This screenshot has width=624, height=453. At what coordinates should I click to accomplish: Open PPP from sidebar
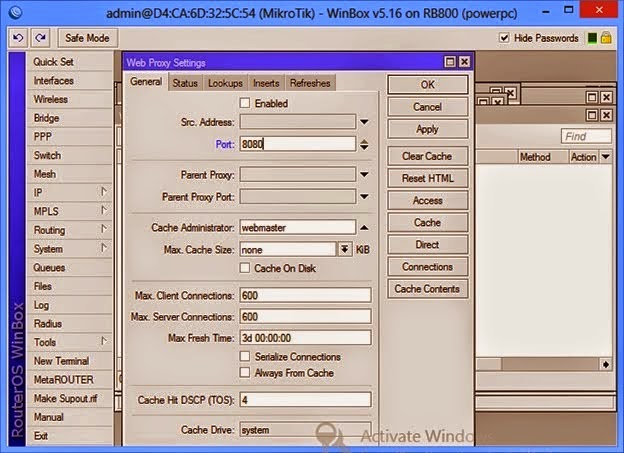coord(70,137)
